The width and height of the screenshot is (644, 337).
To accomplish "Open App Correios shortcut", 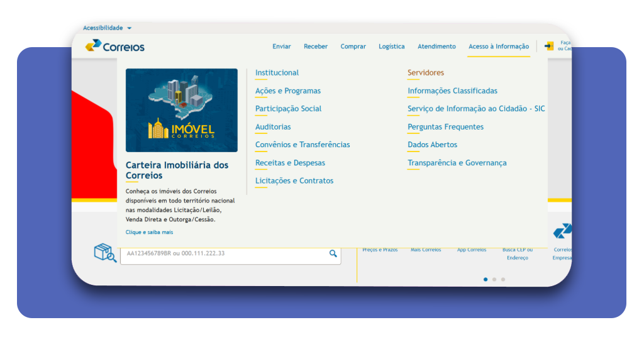I will [x=472, y=250].
